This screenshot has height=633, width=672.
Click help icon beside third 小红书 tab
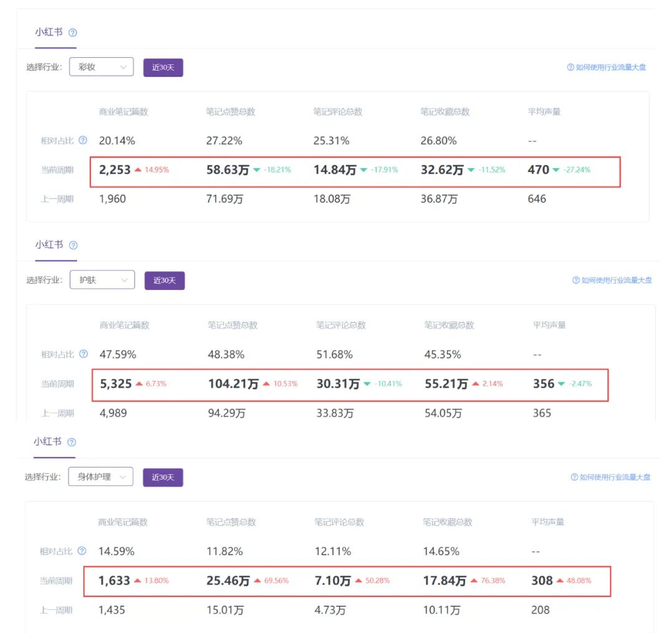click(72, 443)
